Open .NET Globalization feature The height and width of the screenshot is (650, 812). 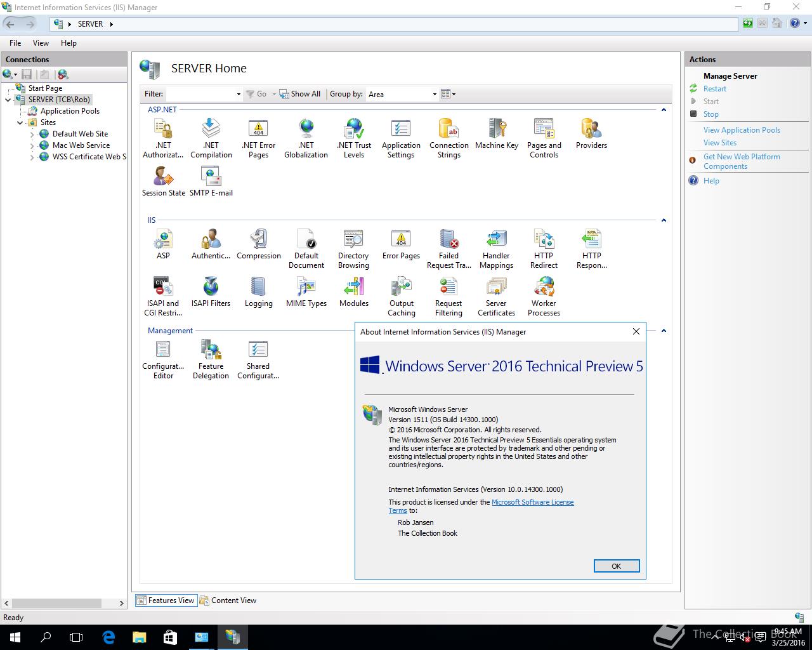point(306,138)
